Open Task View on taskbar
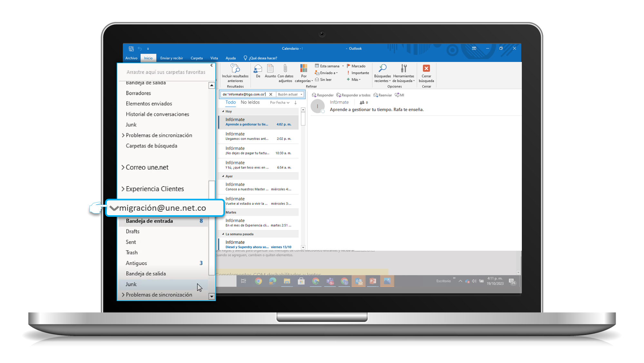Image resolution: width=644 pixels, height=363 pixels. (x=244, y=281)
